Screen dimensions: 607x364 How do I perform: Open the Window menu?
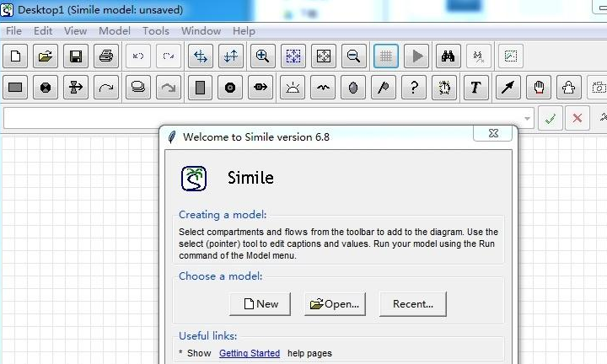[201, 31]
